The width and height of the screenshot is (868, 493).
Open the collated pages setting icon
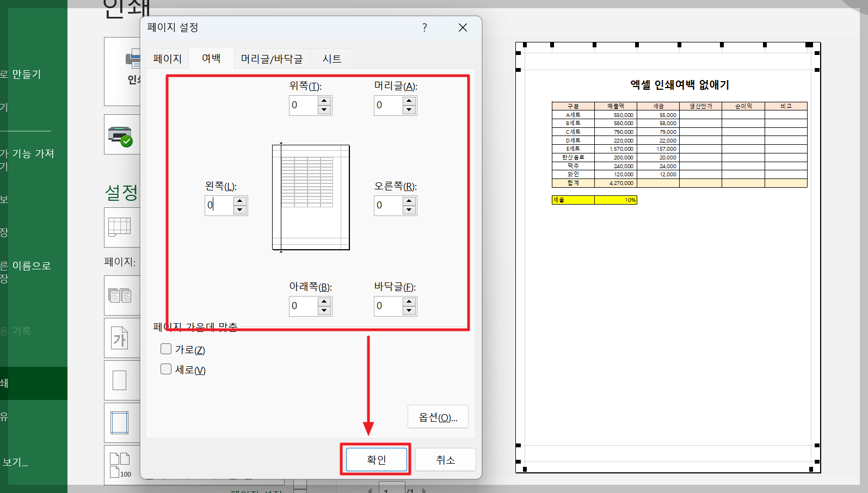[x=120, y=295]
